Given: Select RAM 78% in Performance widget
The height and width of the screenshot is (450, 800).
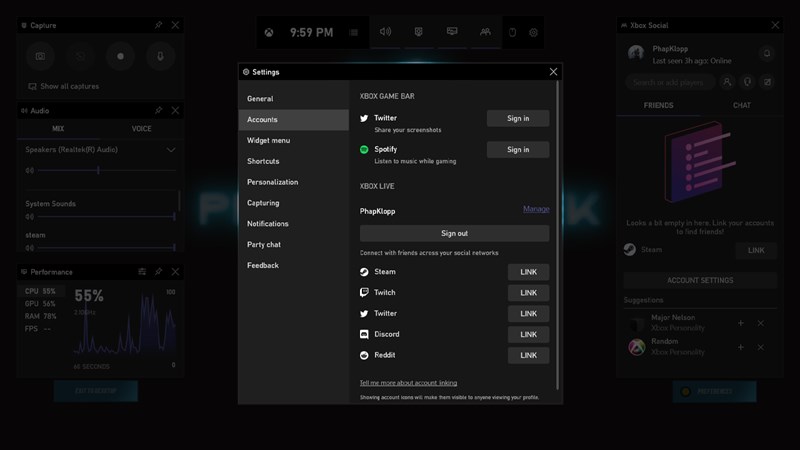Looking at the screenshot, I should (x=40, y=316).
